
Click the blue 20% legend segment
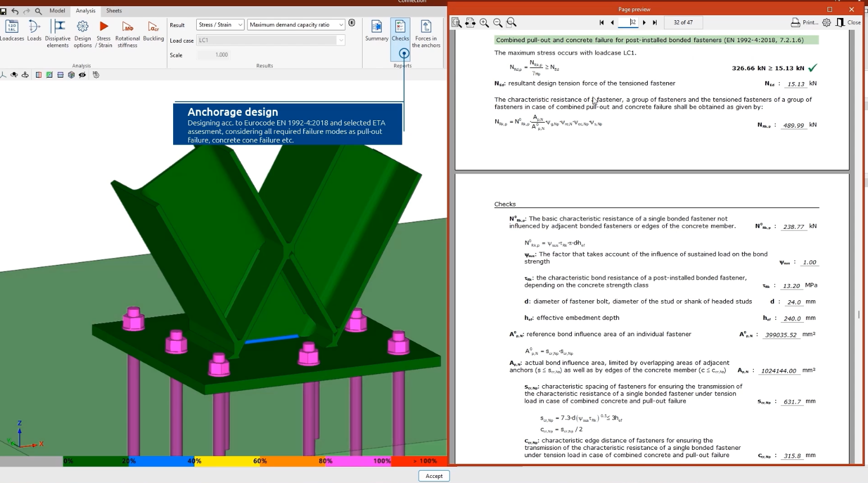(x=161, y=461)
